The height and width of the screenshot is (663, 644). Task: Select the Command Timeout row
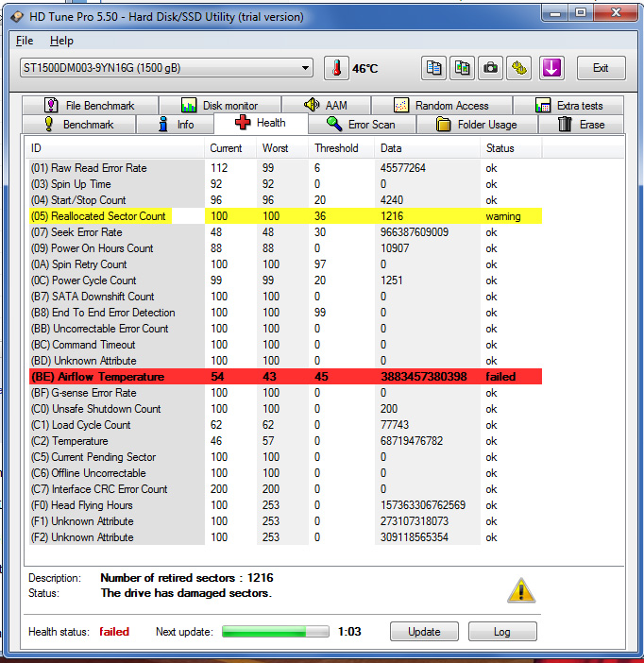click(285, 345)
